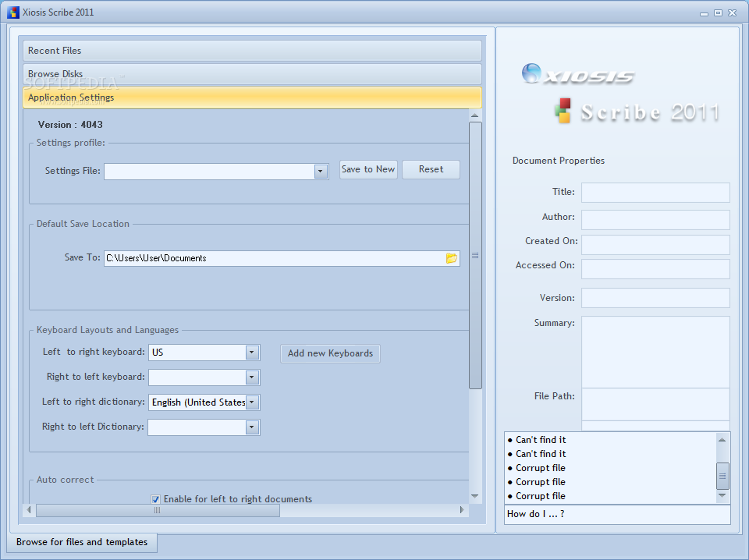Click the Reset button
This screenshot has width=749, height=560.
(431, 169)
